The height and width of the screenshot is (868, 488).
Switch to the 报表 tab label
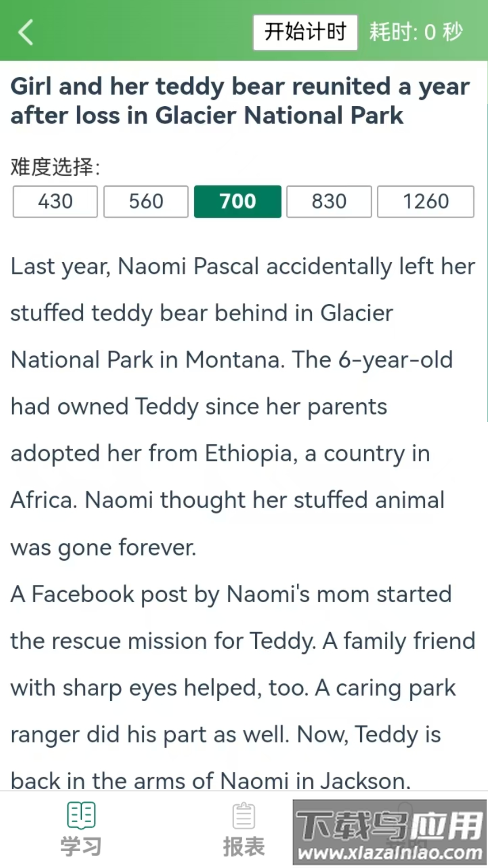[244, 846]
